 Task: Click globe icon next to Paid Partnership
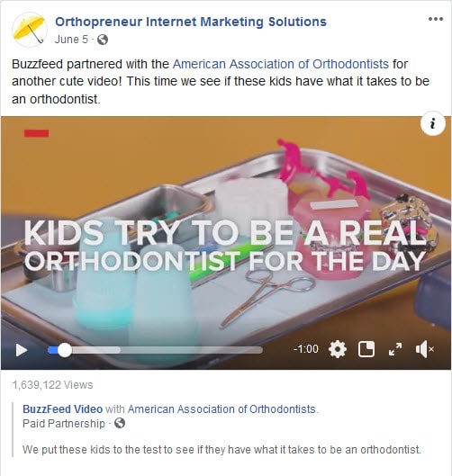click(120, 423)
